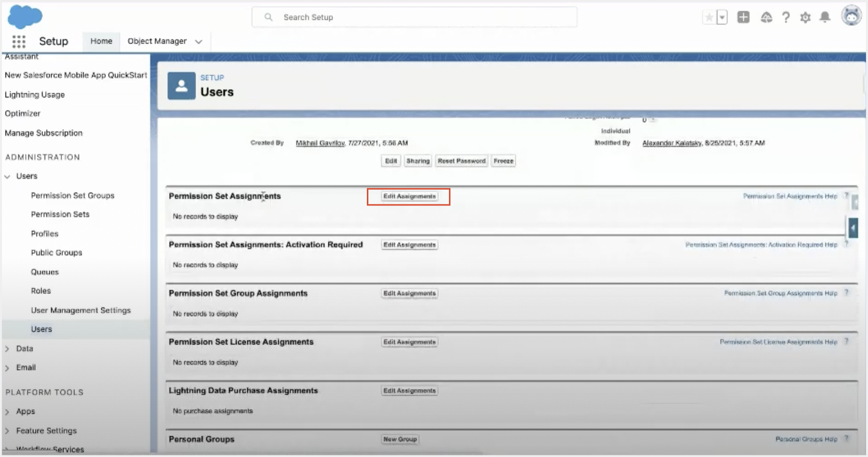Open Queues in the sidebar
Viewport: 868px width, 457px height.
pos(45,272)
